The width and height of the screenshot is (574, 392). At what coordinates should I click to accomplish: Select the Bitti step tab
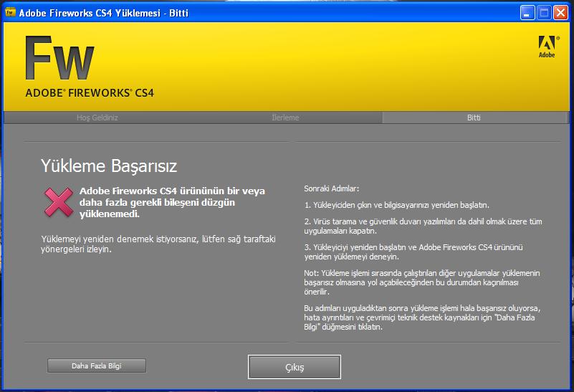(474, 118)
